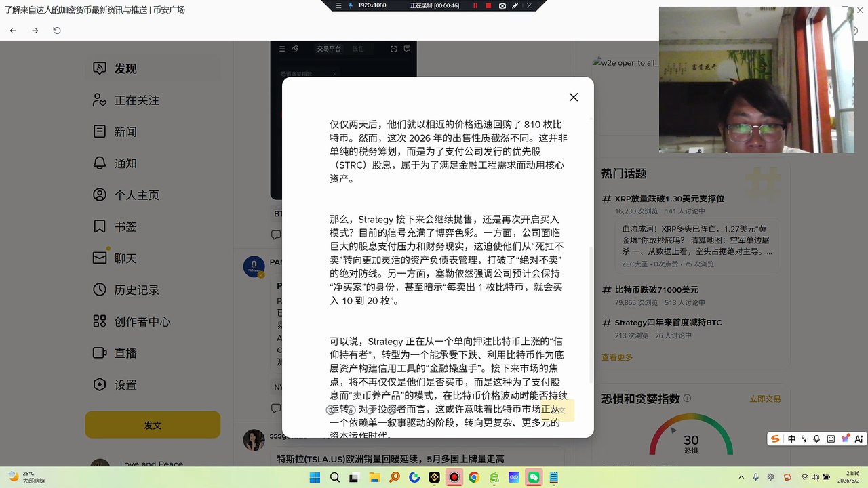Pause the screen recording
868x488 pixels.
click(475, 5)
